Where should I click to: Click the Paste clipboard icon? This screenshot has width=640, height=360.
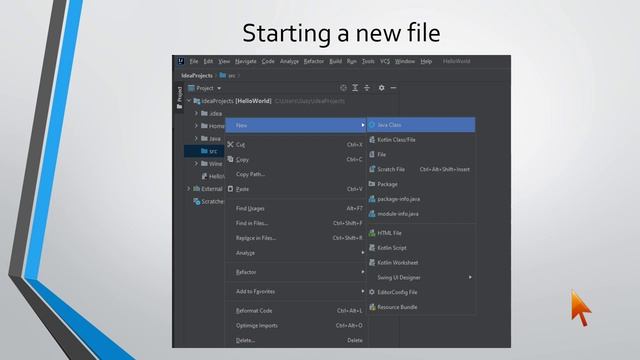coord(231,189)
